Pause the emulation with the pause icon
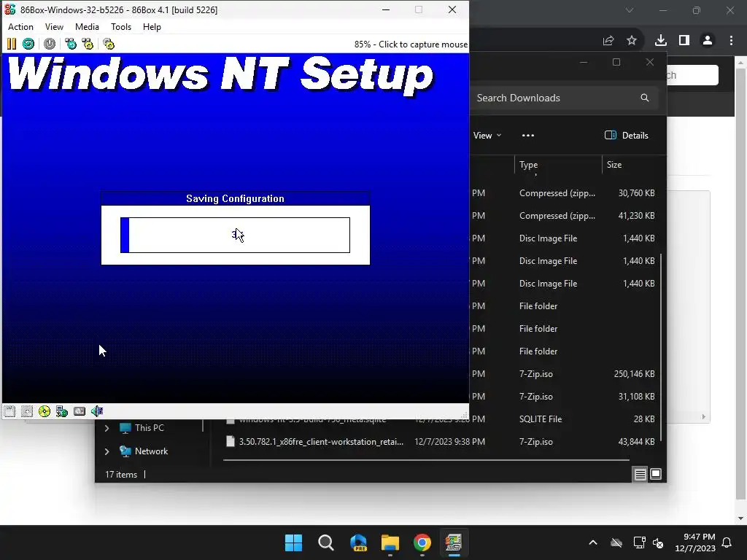Image resolution: width=747 pixels, height=560 pixels. pyautogui.click(x=12, y=44)
